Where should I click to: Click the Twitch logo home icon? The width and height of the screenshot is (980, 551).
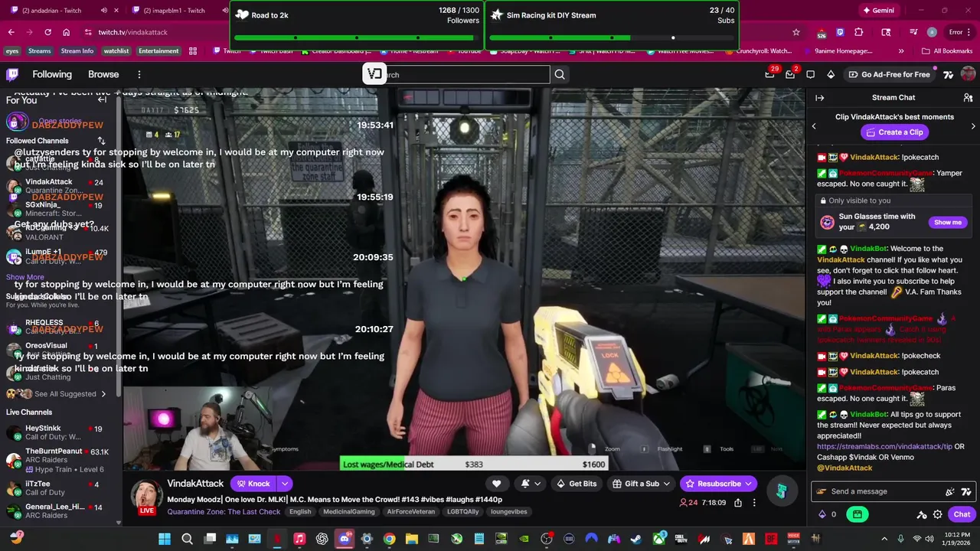coord(12,74)
